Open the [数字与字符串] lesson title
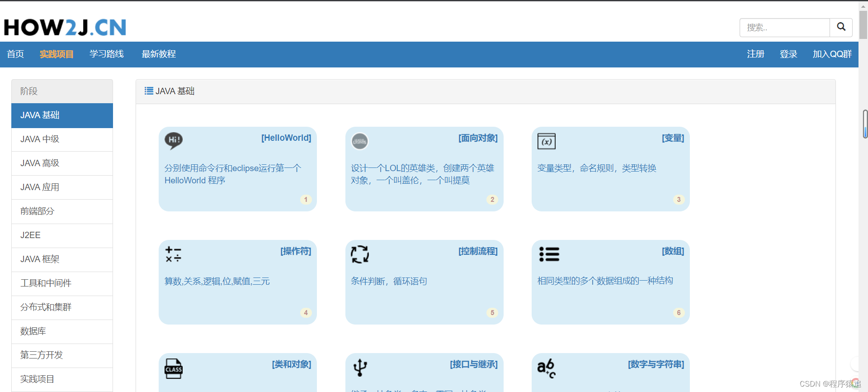 tap(656, 364)
